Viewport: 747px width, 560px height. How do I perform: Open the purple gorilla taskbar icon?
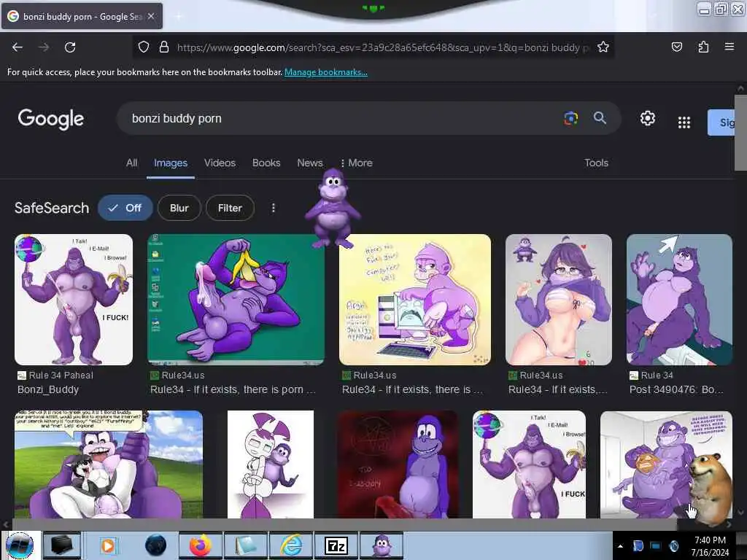click(x=382, y=545)
